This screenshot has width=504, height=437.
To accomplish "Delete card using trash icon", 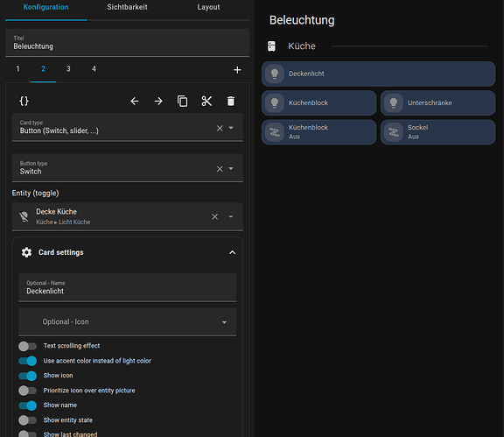I will (231, 102).
